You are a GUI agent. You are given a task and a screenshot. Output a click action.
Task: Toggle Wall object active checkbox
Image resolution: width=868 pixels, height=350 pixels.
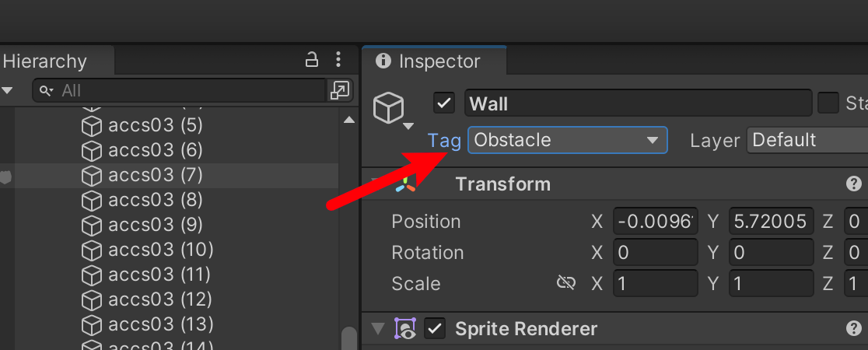(x=444, y=103)
